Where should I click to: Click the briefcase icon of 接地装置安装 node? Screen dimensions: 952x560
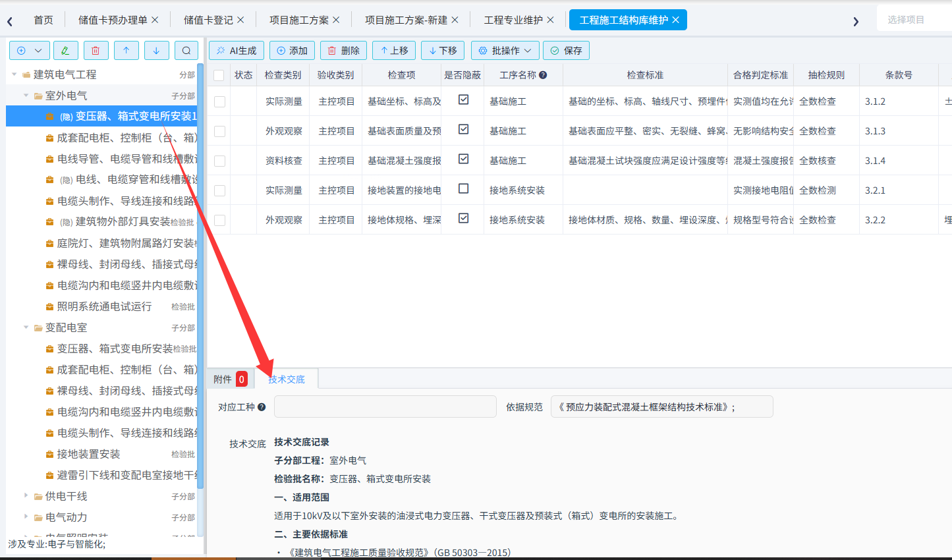50,455
